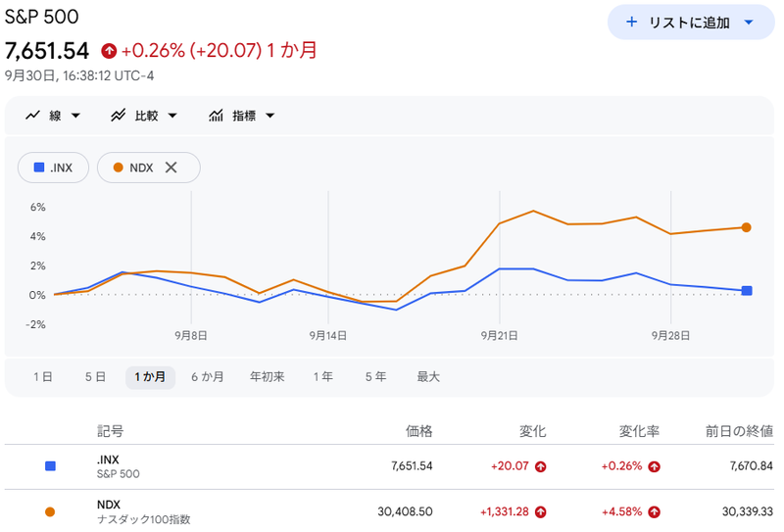The image size is (784, 532).
Task: Click the 7,670.84 previous close value
Action: (751, 466)
